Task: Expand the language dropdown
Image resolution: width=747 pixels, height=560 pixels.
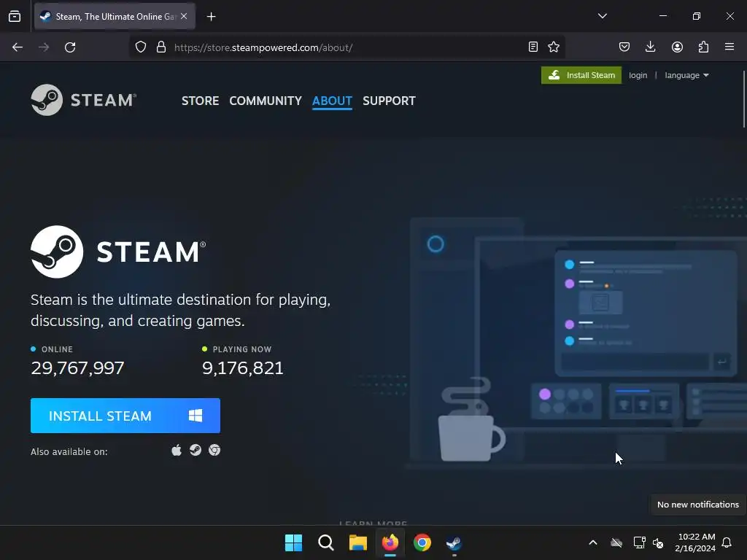Action: point(686,75)
